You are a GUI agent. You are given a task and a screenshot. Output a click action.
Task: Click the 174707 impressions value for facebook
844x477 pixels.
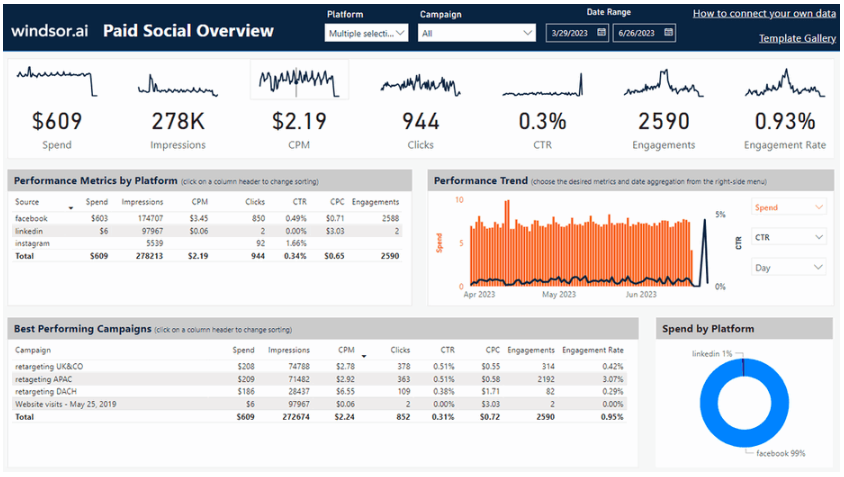[150, 218]
